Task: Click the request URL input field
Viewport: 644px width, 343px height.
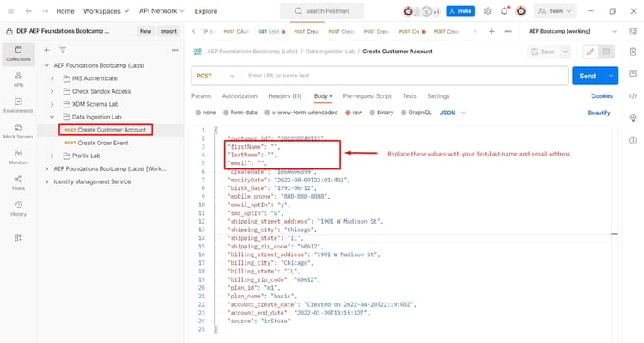Action: (x=405, y=76)
